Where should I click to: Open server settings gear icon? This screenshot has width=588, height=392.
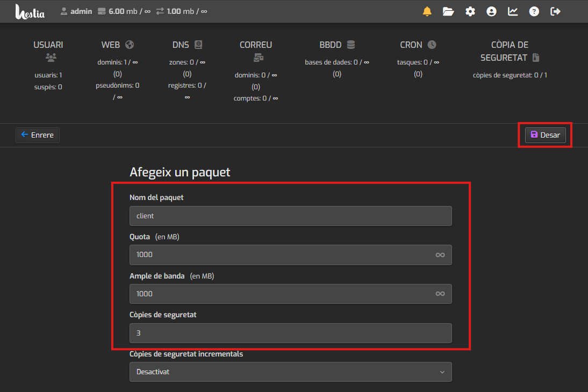(470, 11)
